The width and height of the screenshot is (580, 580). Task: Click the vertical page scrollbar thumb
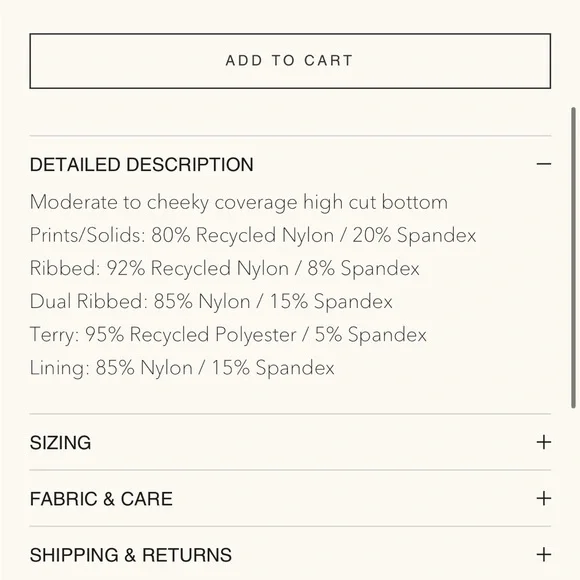coord(573,258)
